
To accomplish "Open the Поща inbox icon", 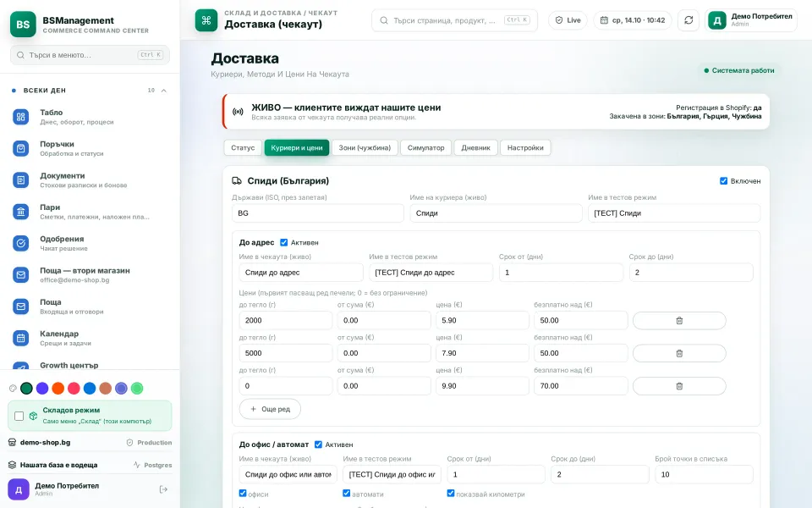I will click(x=20, y=306).
